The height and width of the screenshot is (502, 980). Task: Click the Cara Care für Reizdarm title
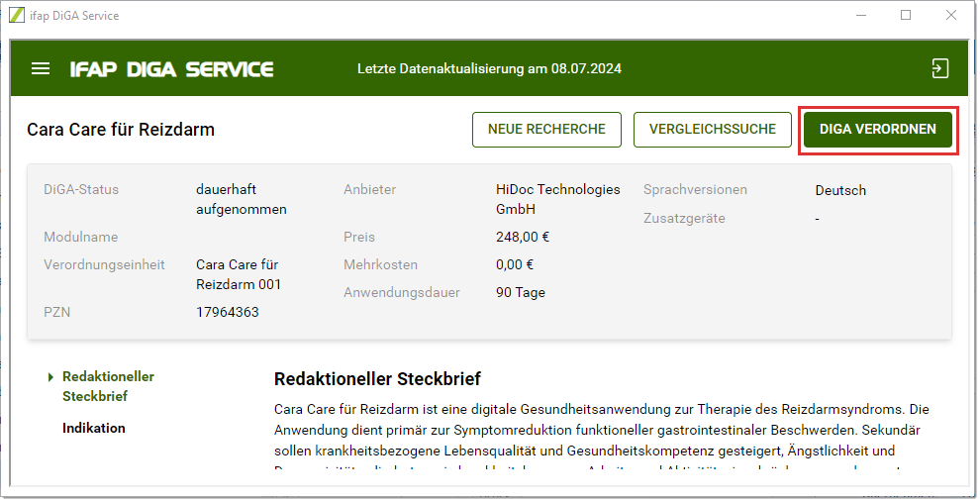coord(121,130)
